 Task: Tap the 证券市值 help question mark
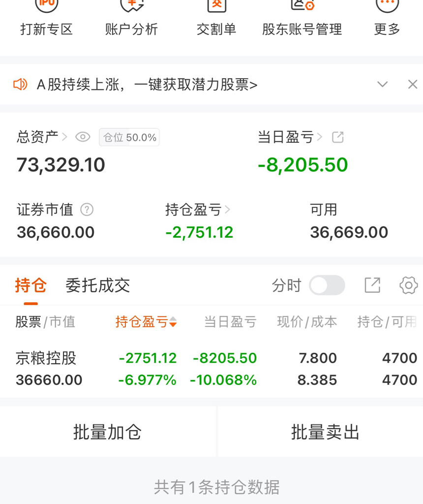click(87, 210)
